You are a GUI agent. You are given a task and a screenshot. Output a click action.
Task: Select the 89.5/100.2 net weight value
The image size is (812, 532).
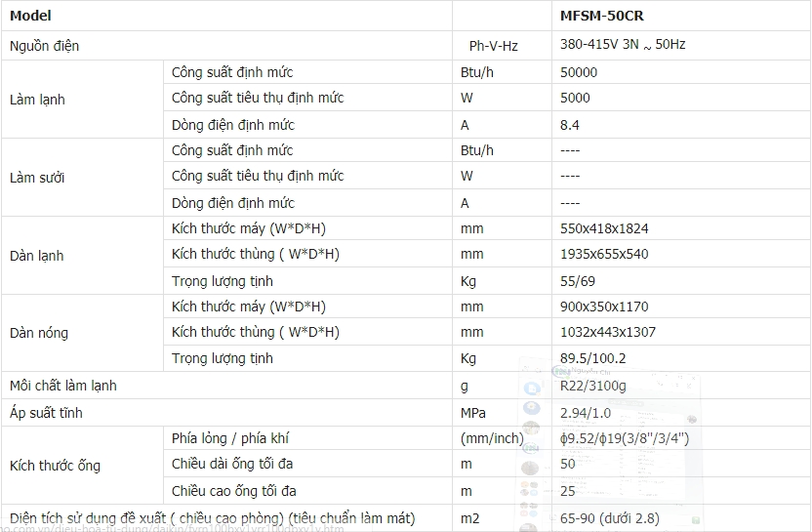593,358
